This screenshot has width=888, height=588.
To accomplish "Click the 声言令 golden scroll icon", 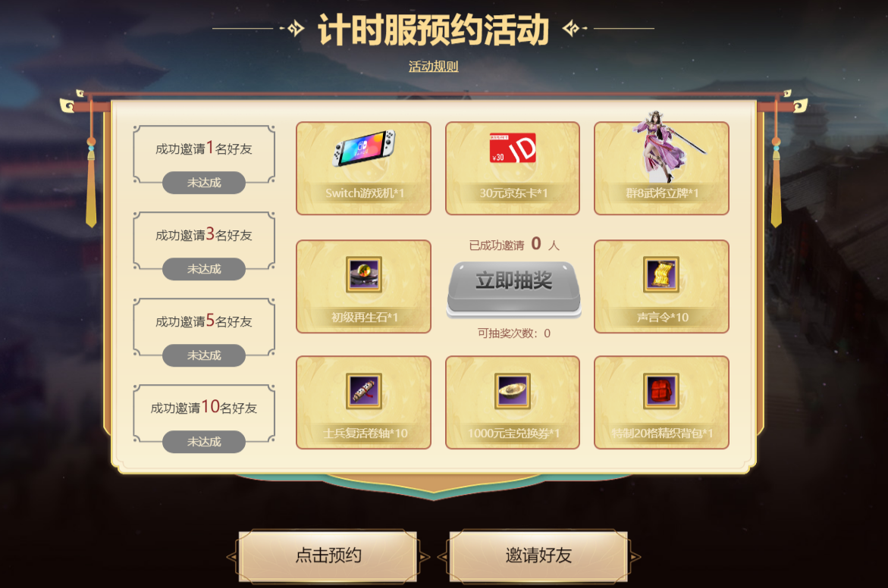I will click(x=661, y=274).
